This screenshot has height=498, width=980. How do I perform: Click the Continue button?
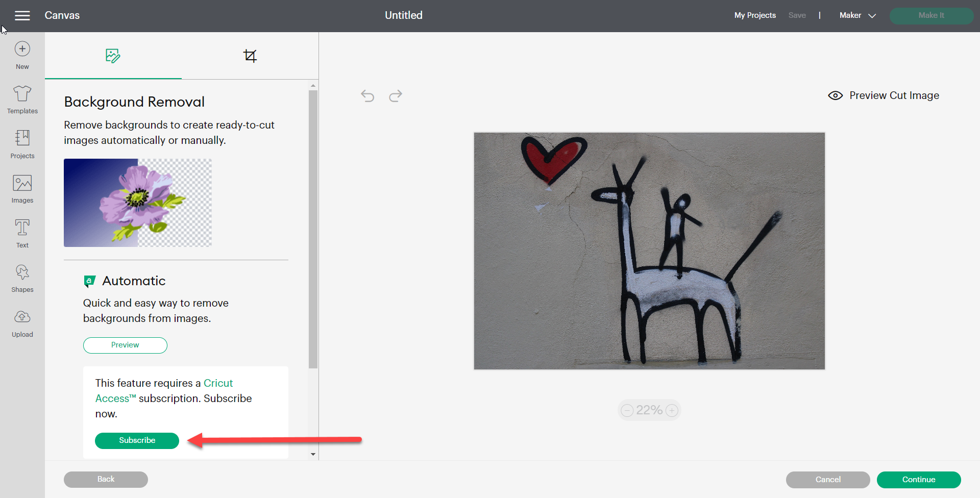[x=918, y=479]
